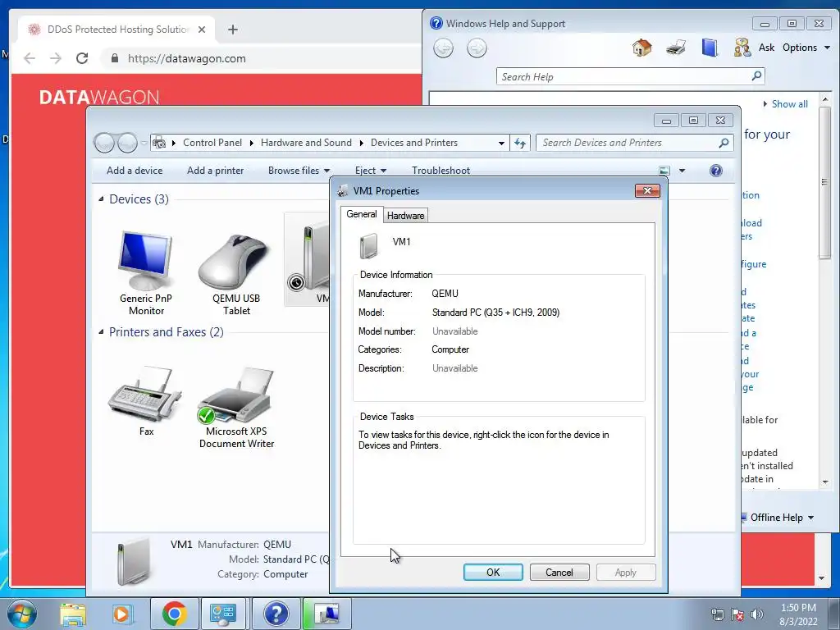Open the view options dropdown arrow
The image size is (840, 630).
682,171
